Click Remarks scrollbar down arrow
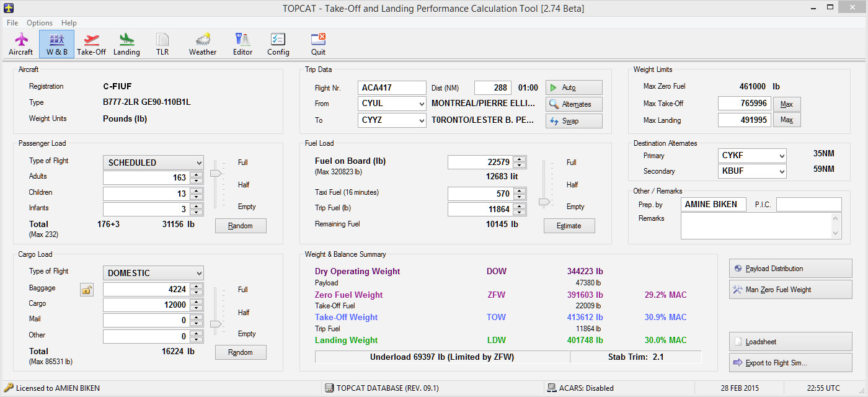 click(836, 234)
